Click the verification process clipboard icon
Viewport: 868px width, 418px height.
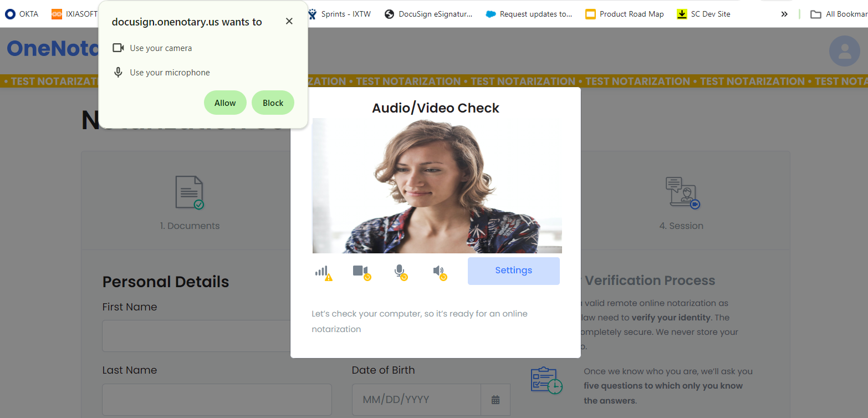(x=546, y=380)
